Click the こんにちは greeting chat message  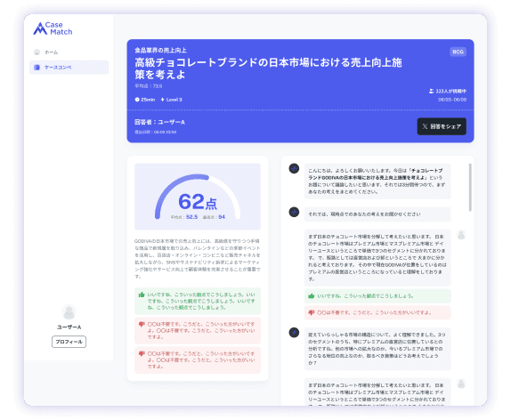377,182
